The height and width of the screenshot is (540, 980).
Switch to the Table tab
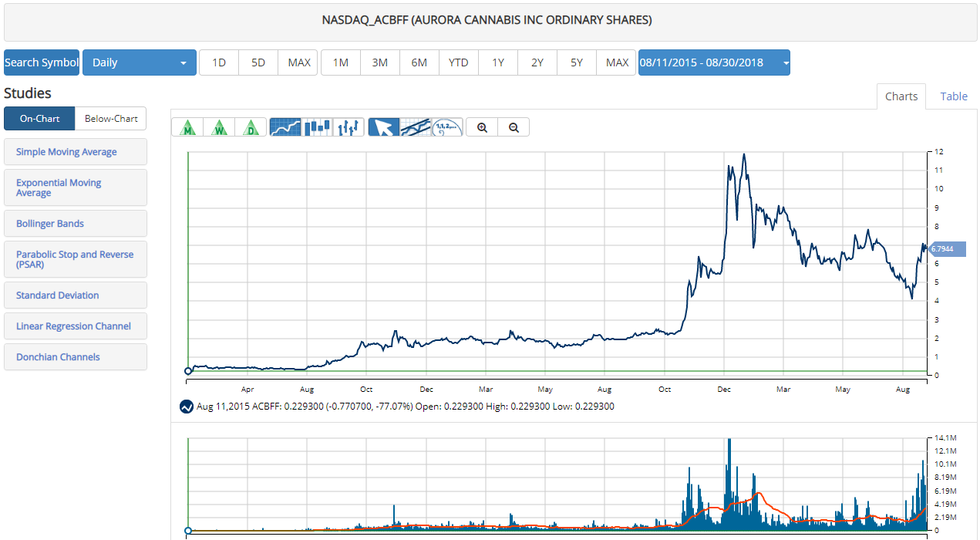(x=954, y=96)
